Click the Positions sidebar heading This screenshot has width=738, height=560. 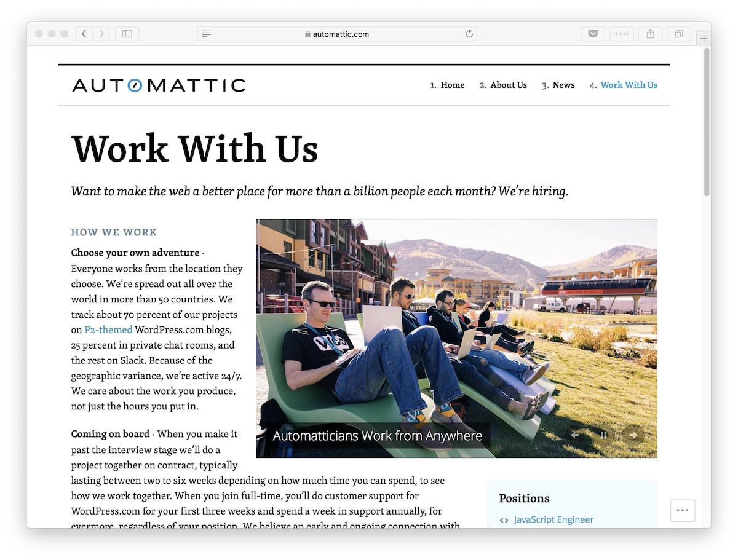coord(524,498)
